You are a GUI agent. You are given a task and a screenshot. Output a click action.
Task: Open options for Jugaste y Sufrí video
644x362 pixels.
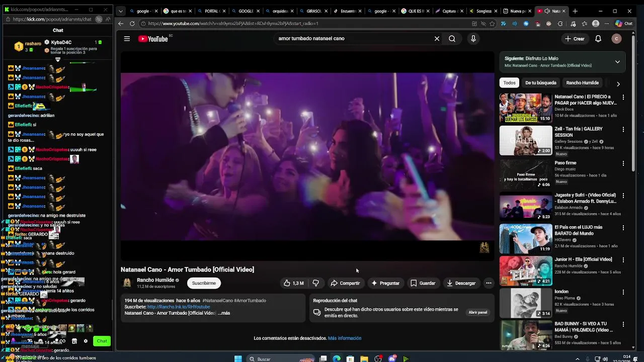pyautogui.click(x=623, y=196)
